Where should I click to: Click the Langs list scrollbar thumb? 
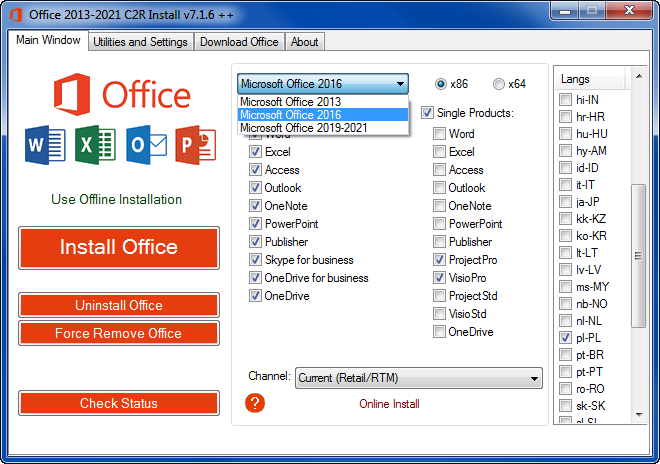pyautogui.click(x=639, y=256)
